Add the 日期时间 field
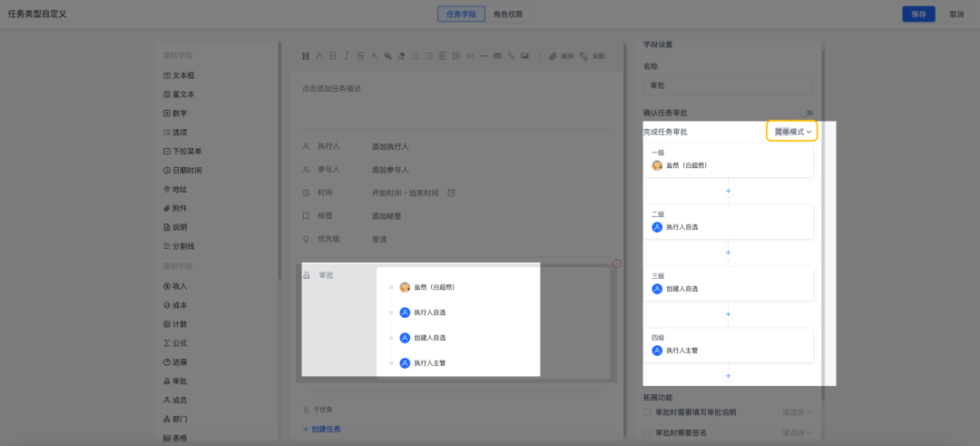 (182, 170)
